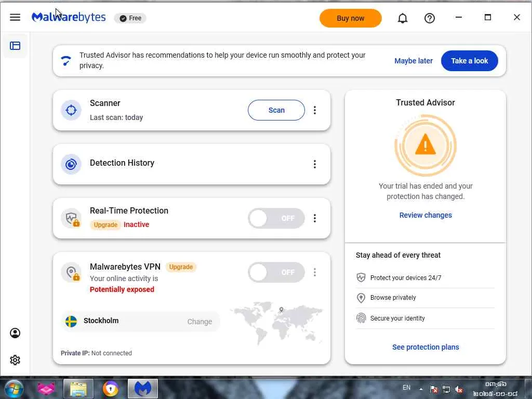
Task: Click the Protect your devices shield icon
Action: [361, 277]
